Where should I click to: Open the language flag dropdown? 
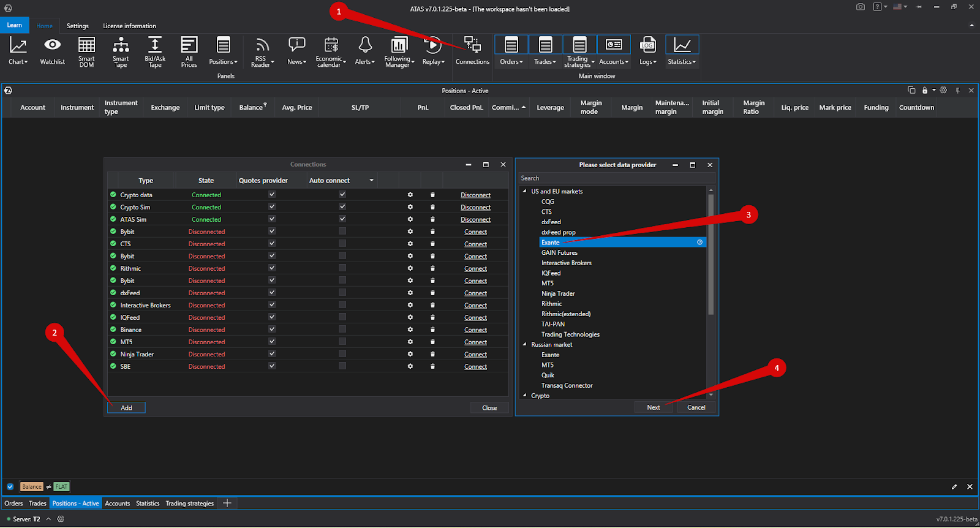[x=900, y=7]
